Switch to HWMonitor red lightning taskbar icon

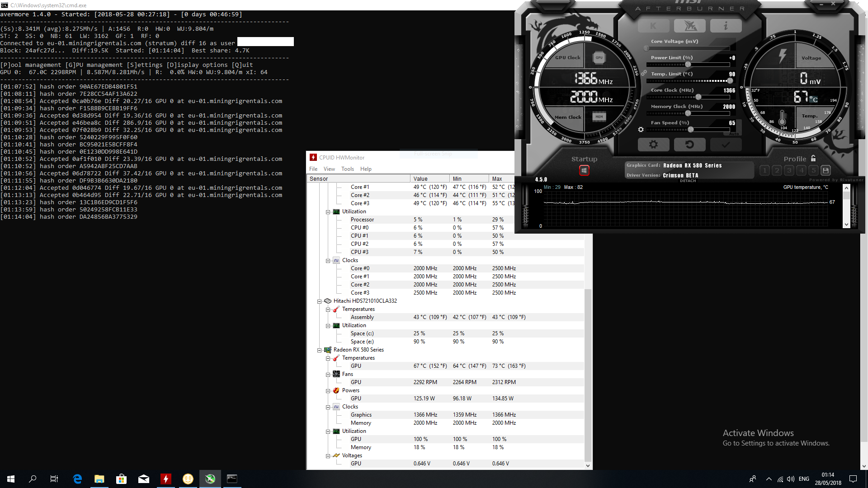point(166,479)
